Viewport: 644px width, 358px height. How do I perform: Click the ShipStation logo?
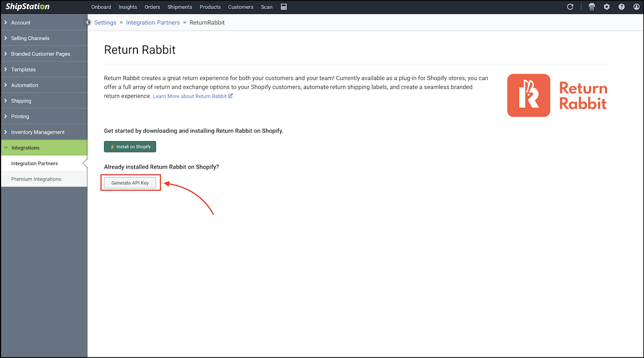tap(27, 6)
